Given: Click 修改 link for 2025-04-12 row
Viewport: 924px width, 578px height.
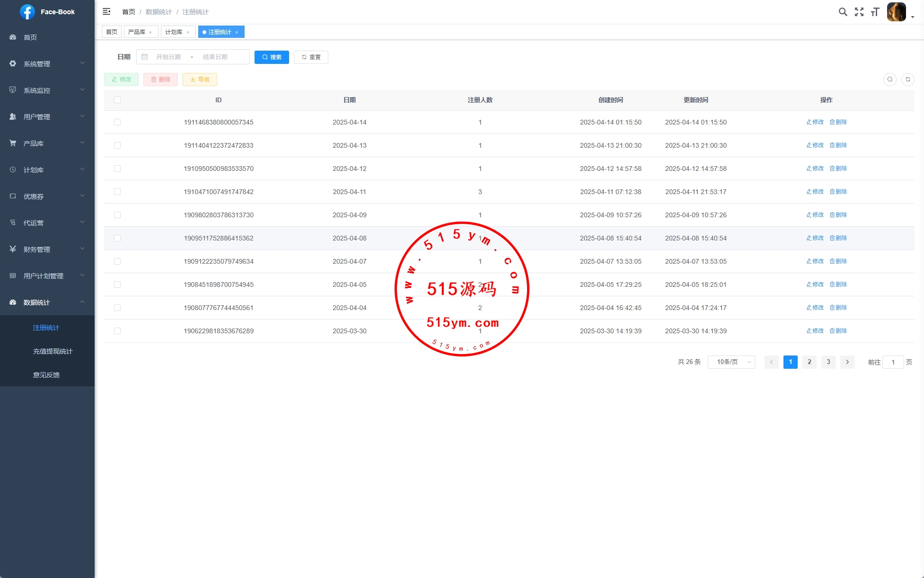Looking at the screenshot, I should pyautogui.click(x=815, y=169).
